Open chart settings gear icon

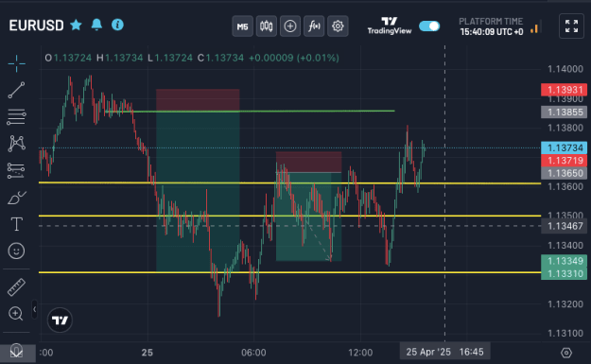pos(338,26)
